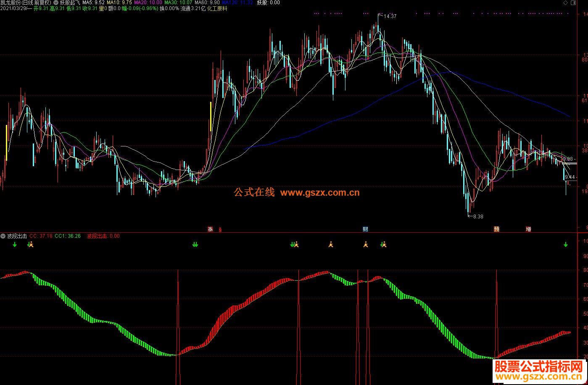Click the 预 event marker
The width and height of the screenshot is (588, 385).
(497, 229)
